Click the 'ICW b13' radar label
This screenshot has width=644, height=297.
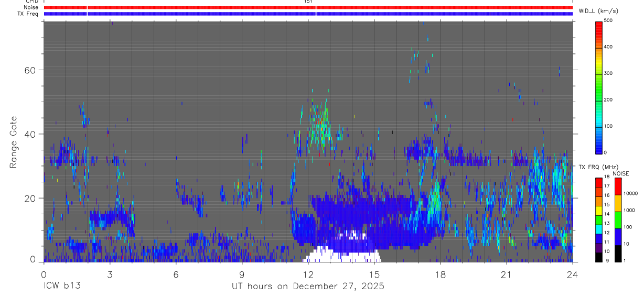(62, 287)
